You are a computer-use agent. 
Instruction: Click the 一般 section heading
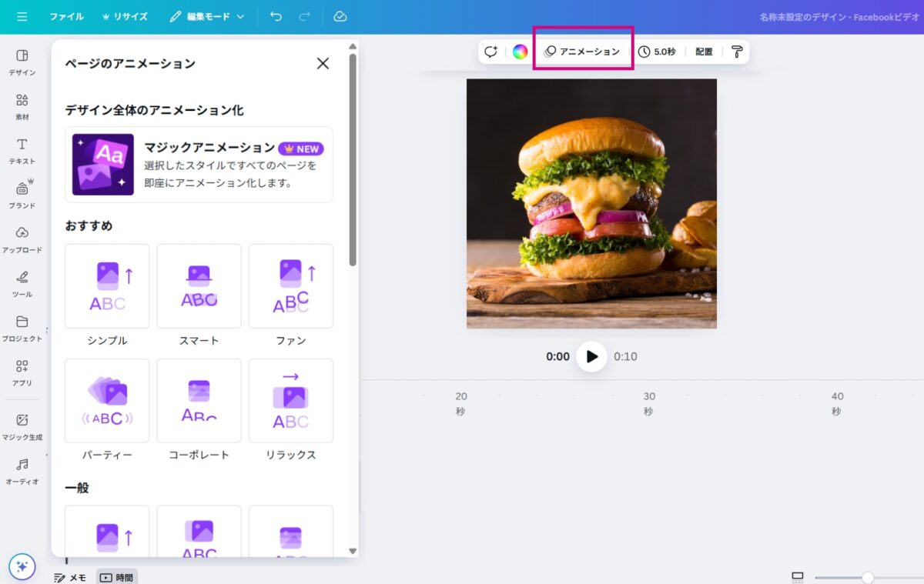tap(77, 488)
